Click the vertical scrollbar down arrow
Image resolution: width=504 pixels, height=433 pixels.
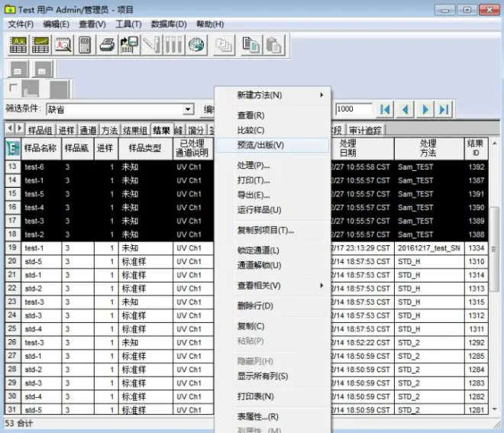click(495, 409)
